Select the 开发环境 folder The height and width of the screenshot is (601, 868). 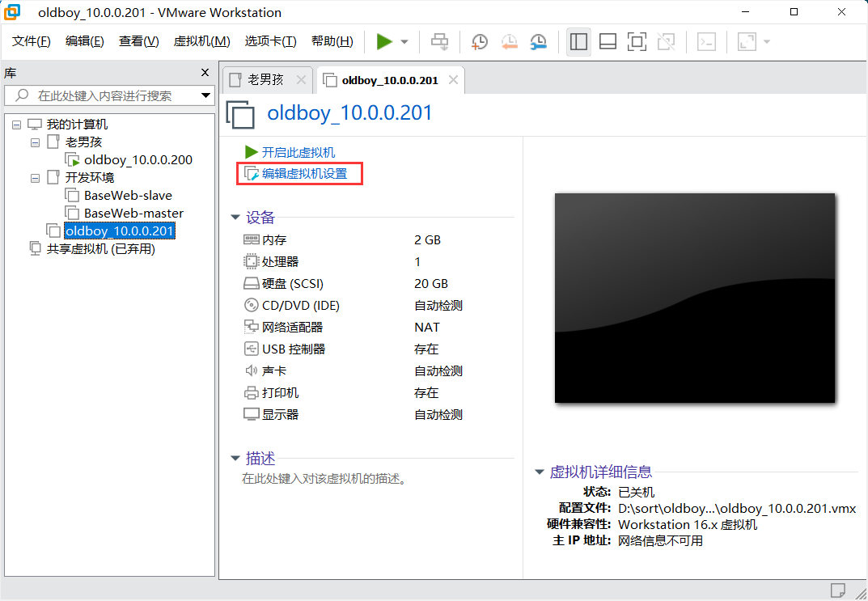pyautogui.click(x=90, y=178)
